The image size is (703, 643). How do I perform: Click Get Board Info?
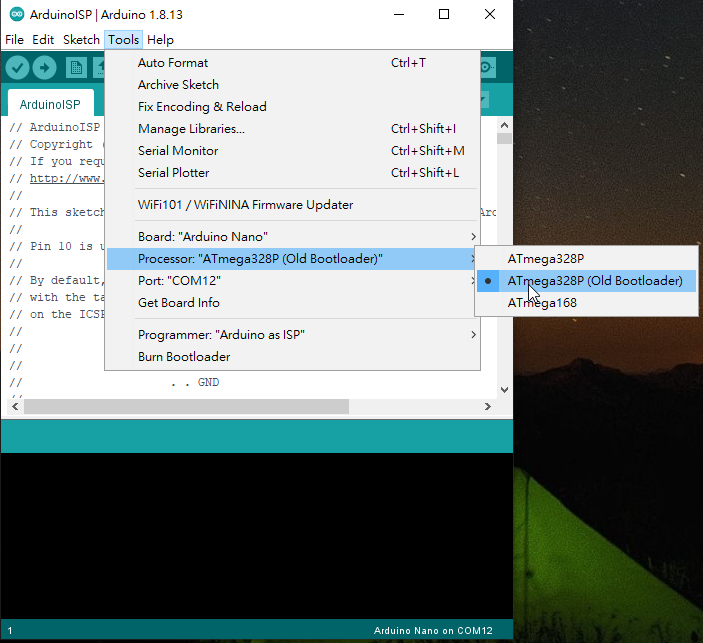(179, 303)
